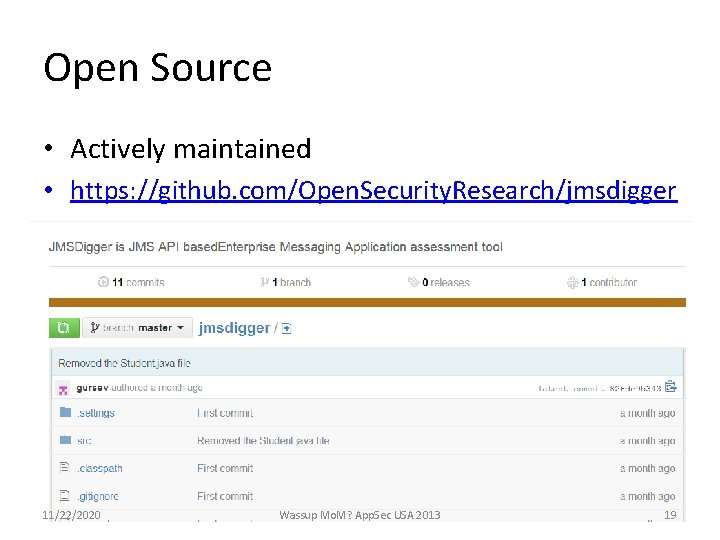This screenshot has width=720, height=540.
Task: Open the branch master dropdown
Action: 137,328
